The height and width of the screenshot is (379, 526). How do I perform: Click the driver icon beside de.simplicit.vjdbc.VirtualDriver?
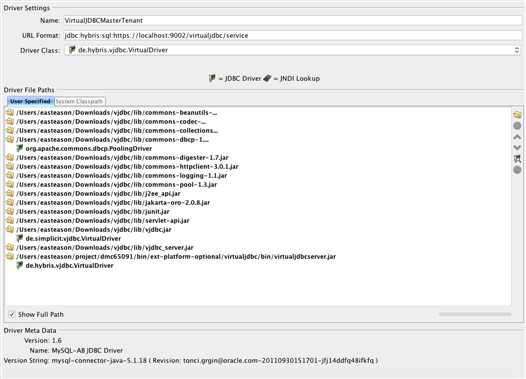coord(20,238)
